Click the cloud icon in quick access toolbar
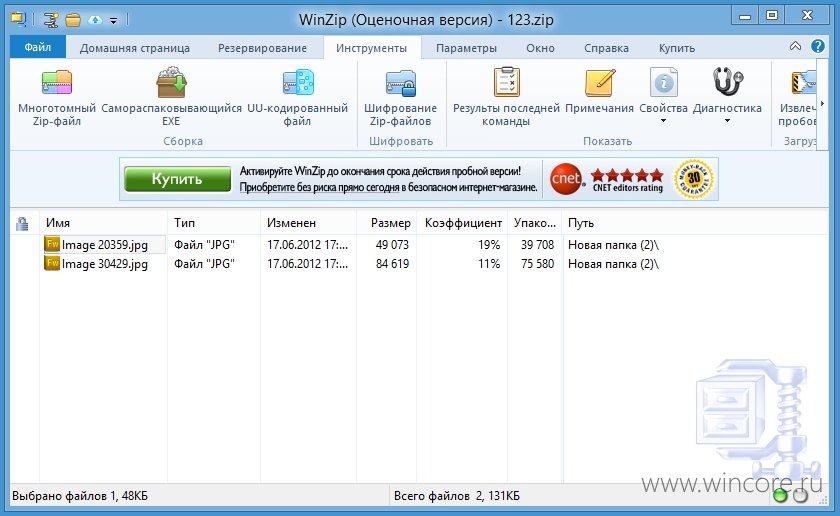840x516 pixels. pyautogui.click(x=95, y=20)
